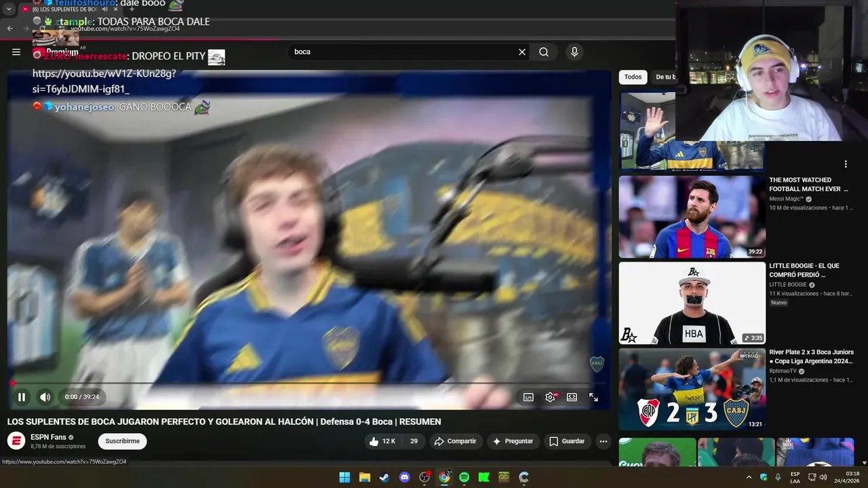The height and width of the screenshot is (488, 868).
Task: Open the three-dot menu above the Messi video
Action: click(x=846, y=164)
